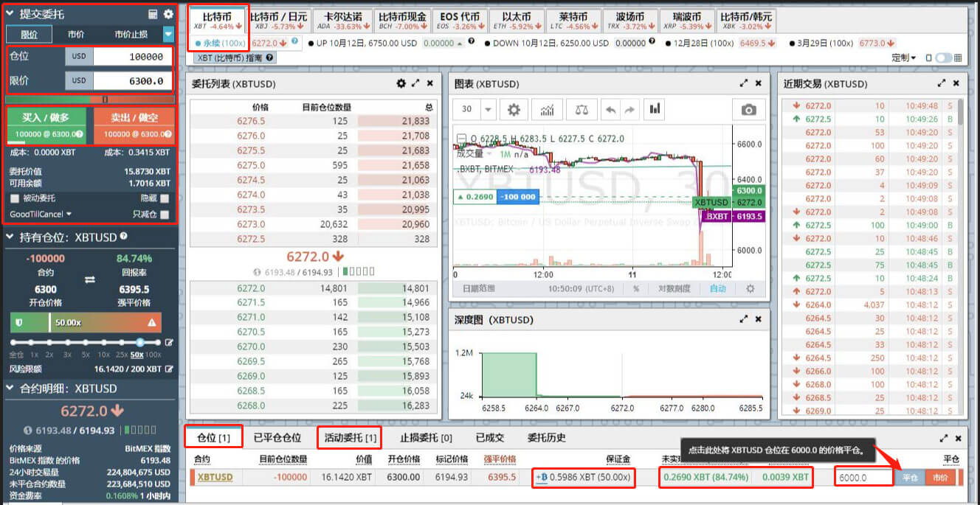Click the compare symbols scales icon
Screen dimensions: 980x505
click(583, 110)
